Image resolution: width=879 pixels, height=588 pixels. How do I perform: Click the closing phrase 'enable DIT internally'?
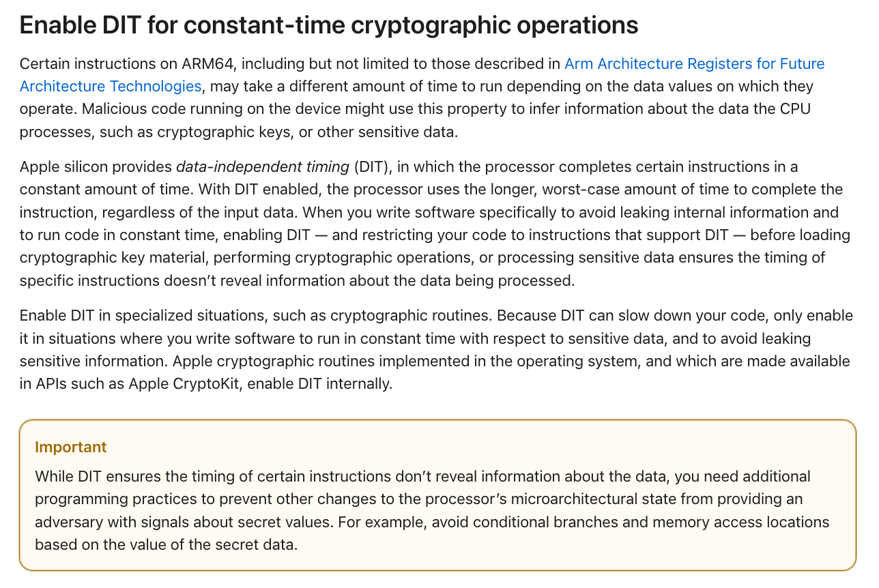pos(319,384)
